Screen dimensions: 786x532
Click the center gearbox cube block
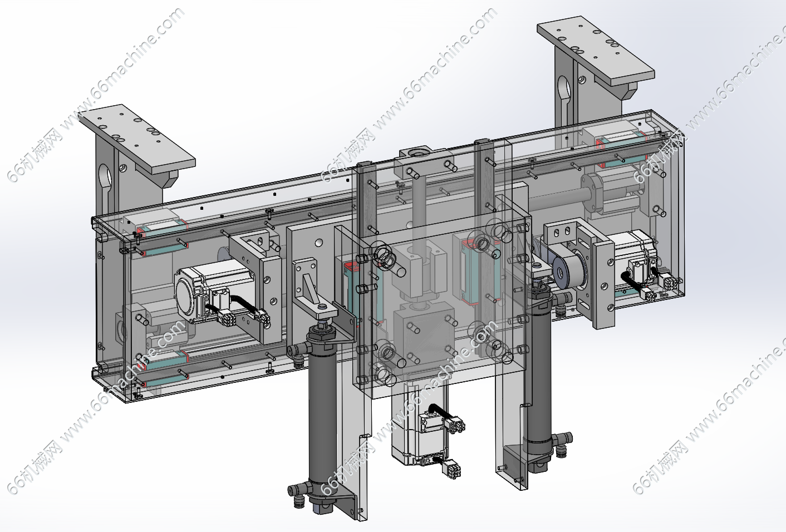click(x=424, y=334)
